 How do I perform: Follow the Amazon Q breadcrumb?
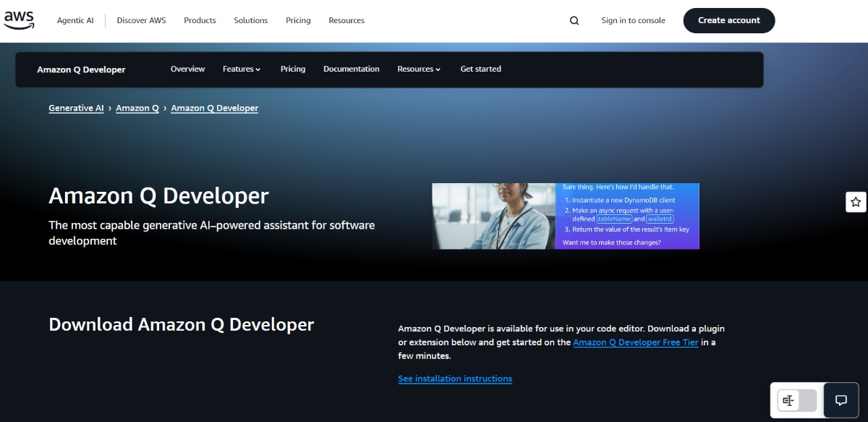[137, 108]
